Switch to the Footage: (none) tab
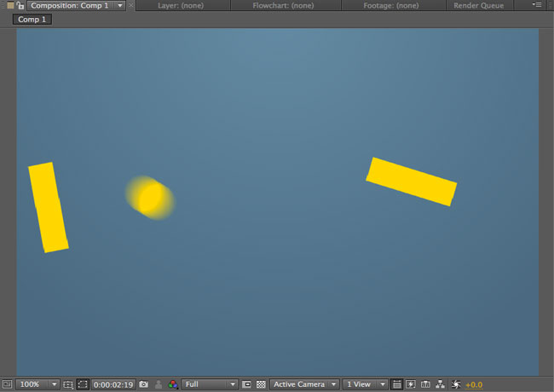Screen dimensions: 554x392 (x=391, y=6)
